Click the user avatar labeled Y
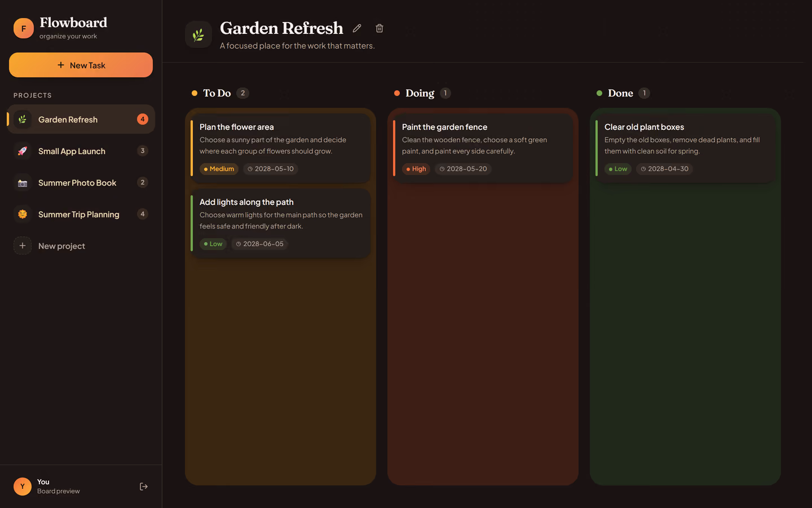 (23, 487)
